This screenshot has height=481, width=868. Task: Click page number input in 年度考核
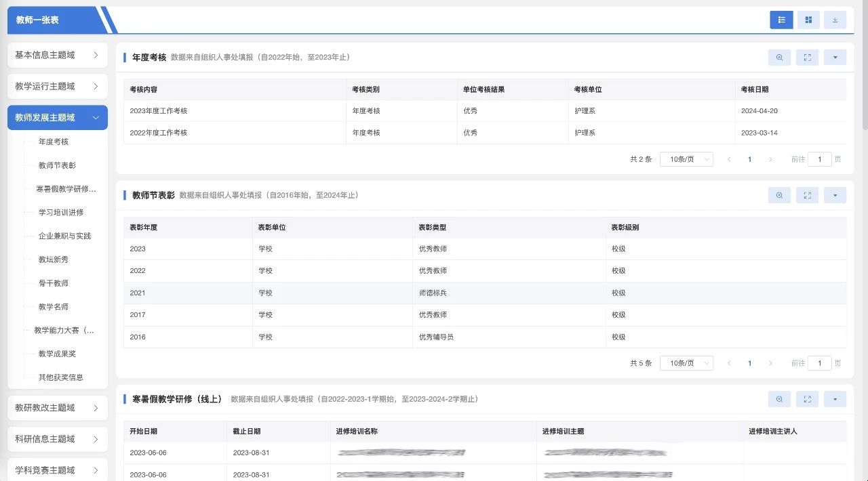[x=819, y=159]
